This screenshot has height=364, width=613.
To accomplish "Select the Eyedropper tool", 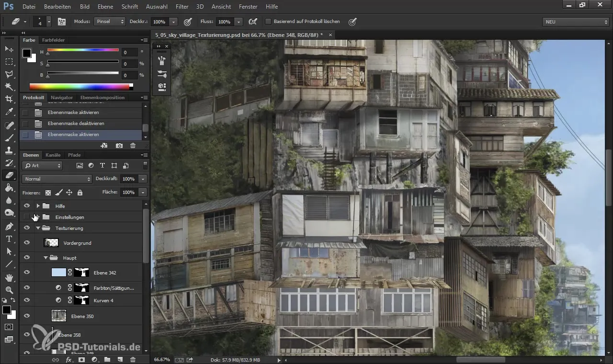I will point(9,112).
